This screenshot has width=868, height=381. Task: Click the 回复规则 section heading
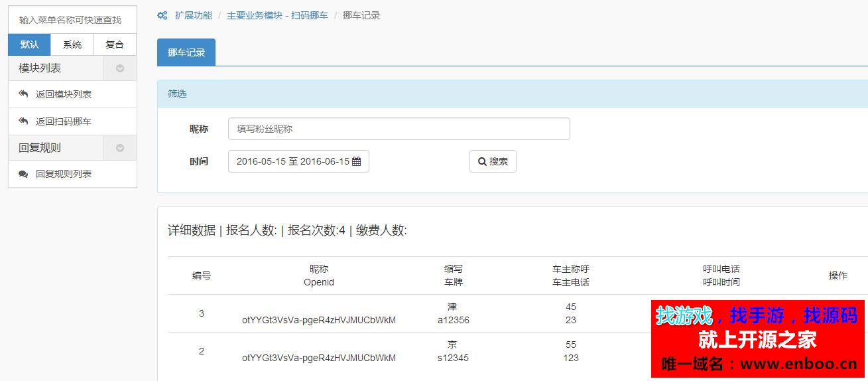click(x=40, y=148)
